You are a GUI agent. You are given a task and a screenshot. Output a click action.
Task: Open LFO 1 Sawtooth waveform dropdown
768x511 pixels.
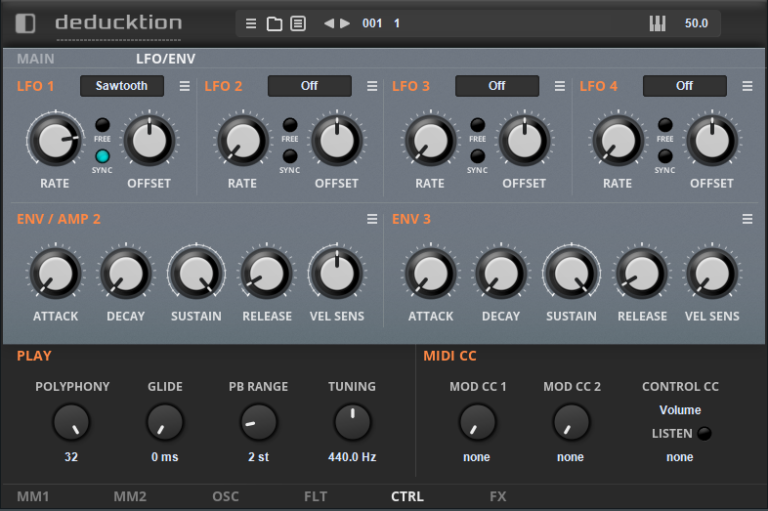[121, 86]
